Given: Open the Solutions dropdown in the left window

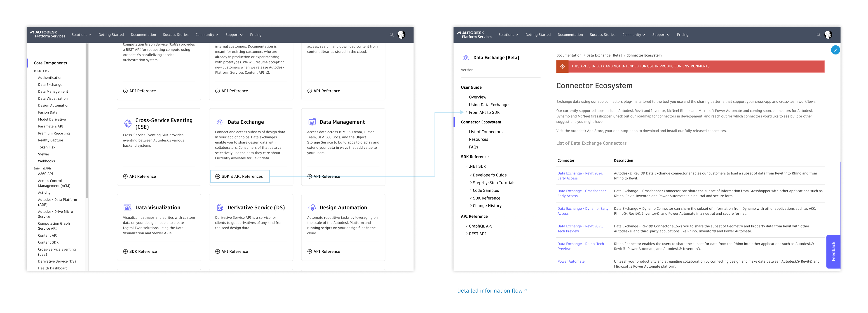Looking at the screenshot, I should (x=81, y=35).
